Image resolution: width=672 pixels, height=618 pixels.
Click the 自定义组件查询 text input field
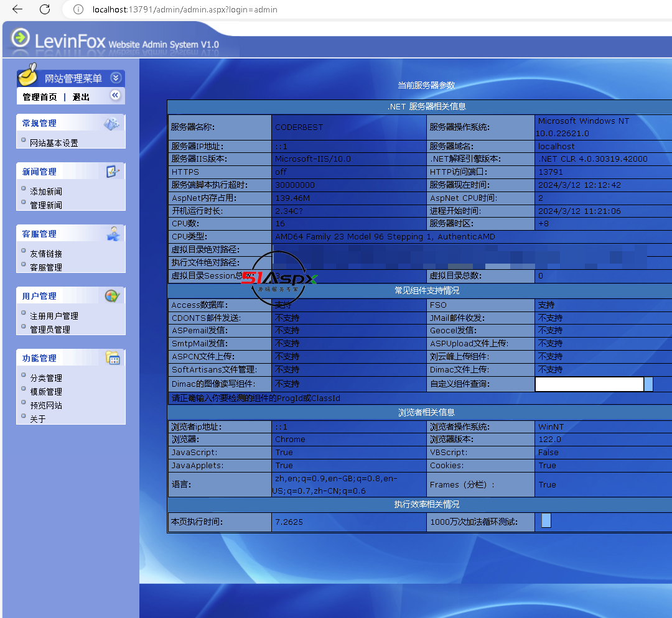589,384
